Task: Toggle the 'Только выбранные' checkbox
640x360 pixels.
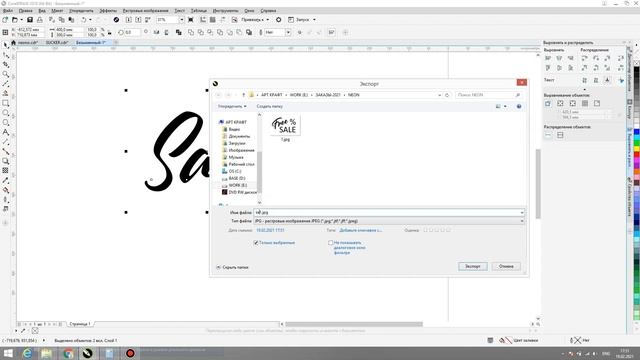Action: tap(256, 242)
